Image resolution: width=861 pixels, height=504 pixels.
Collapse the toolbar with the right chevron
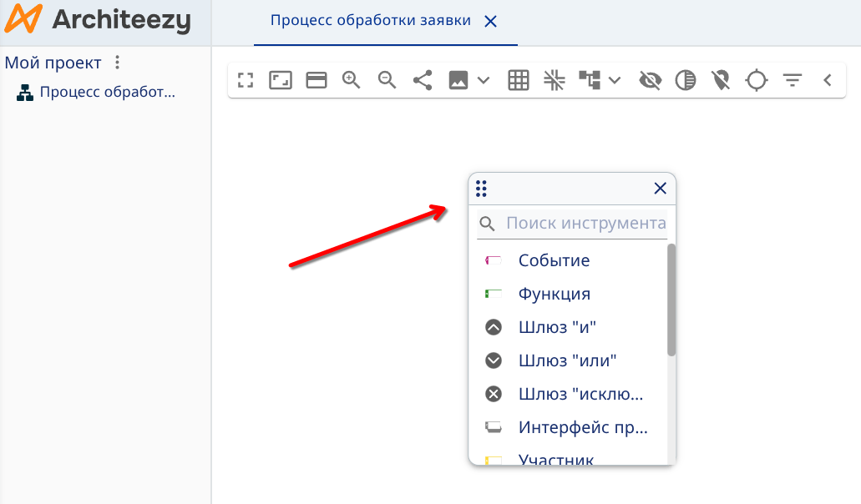click(828, 79)
